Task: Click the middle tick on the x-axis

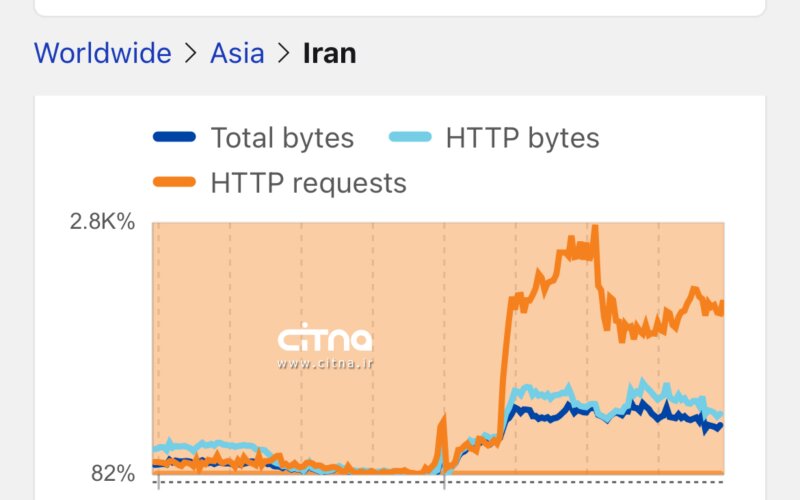Action: (x=444, y=482)
